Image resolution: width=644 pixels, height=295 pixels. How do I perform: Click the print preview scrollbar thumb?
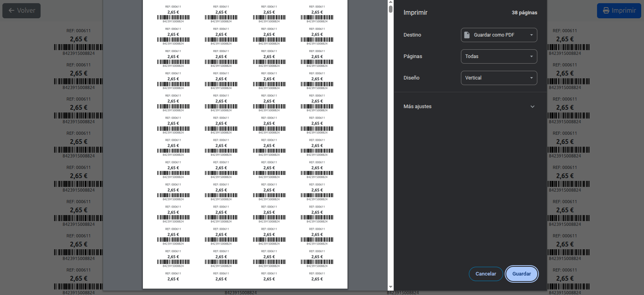click(x=390, y=9)
